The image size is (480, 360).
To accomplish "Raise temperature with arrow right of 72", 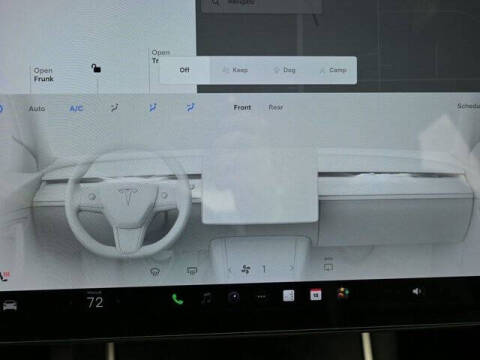I will [118, 301].
